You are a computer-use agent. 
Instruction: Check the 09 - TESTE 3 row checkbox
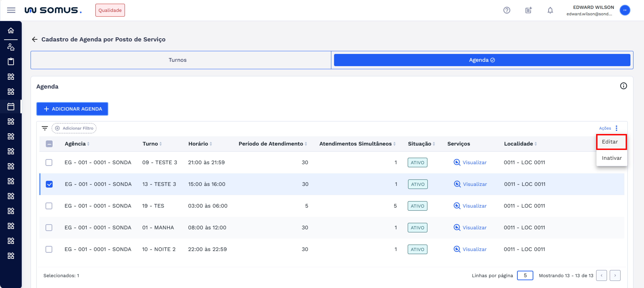(x=49, y=162)
